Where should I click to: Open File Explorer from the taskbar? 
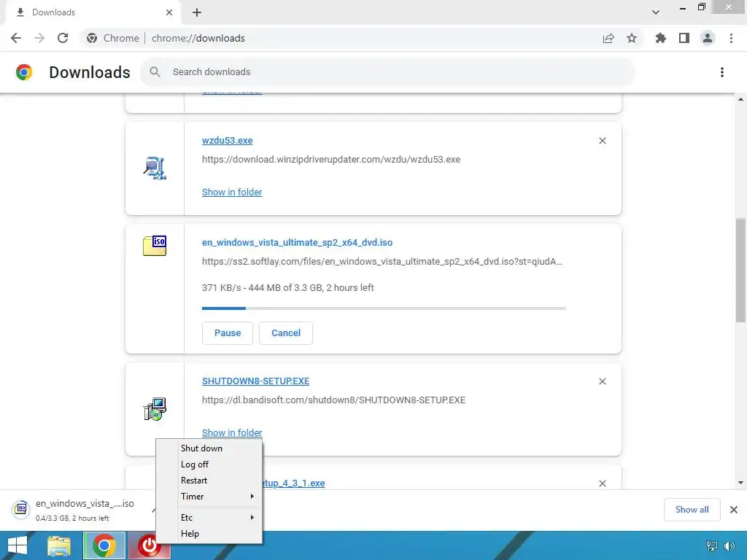point(59,545)
